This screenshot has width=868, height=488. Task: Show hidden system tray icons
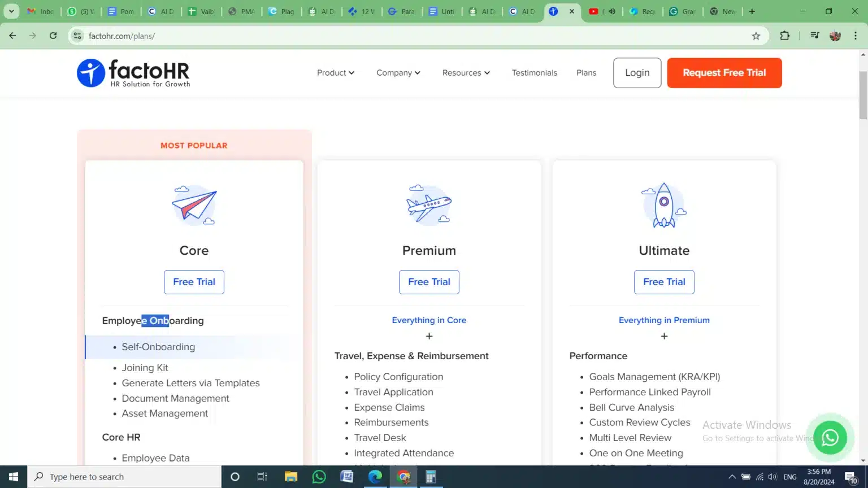[x=732, y=477]
